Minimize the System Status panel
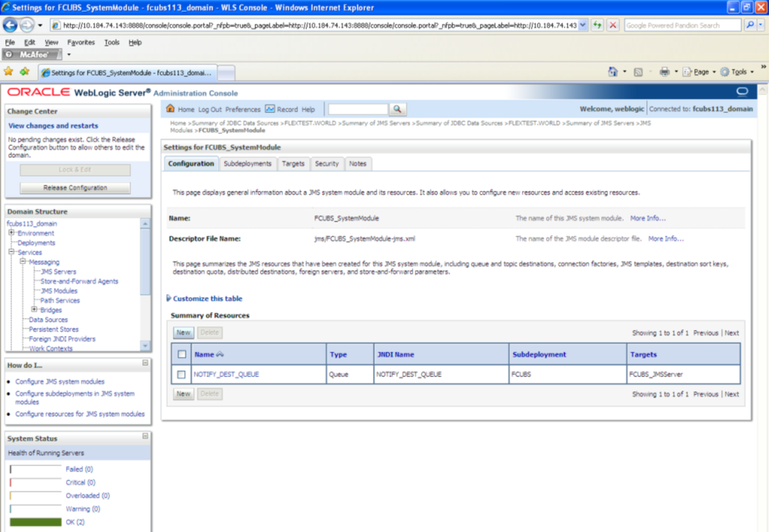This screenshot has height=532, width=769. [x=145, y=435]
